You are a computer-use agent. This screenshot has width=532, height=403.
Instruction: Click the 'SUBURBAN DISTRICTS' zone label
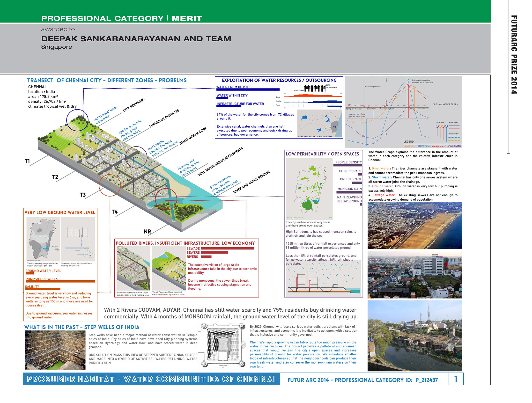point(164,118)
